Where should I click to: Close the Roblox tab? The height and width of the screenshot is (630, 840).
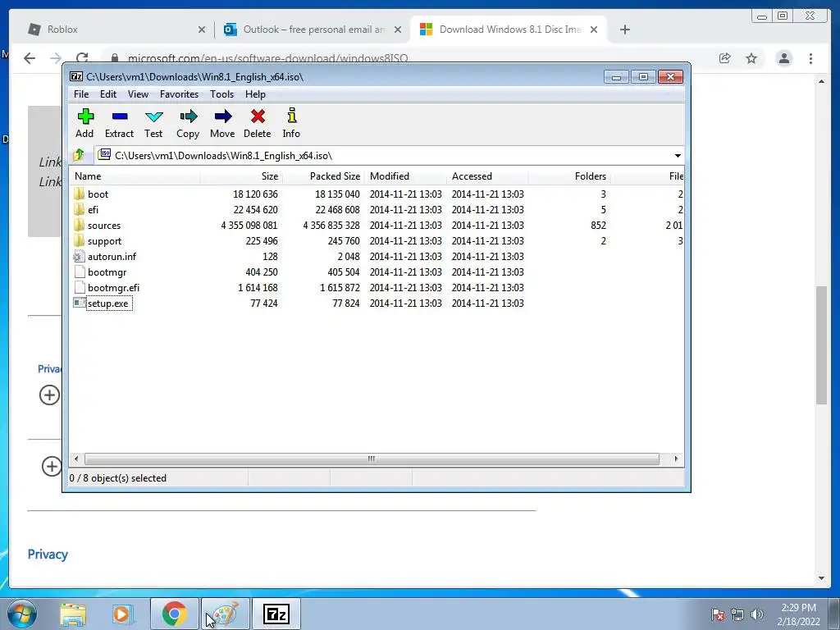click(202, 30)
